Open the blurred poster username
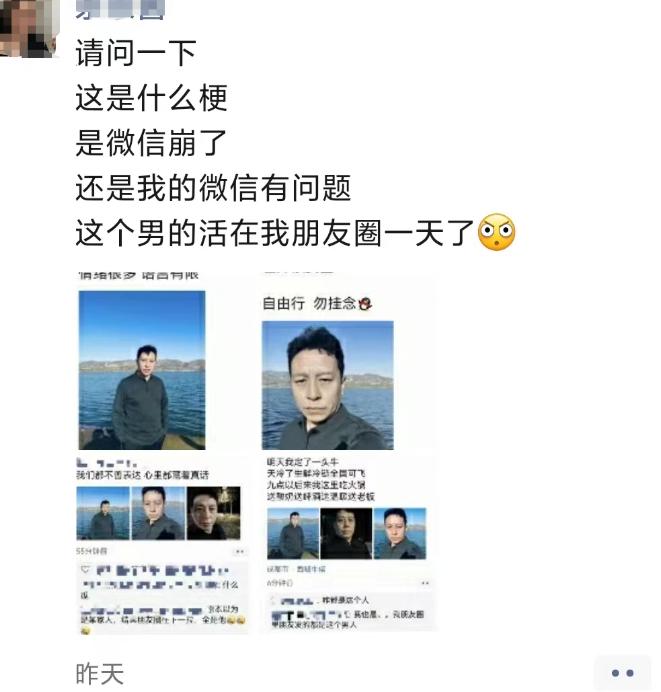The height and width of the screenshot is (692, 661). (120, 10)
